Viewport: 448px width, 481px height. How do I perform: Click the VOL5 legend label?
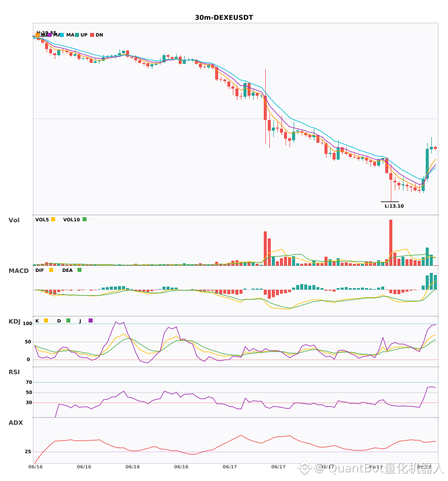[42, 220]
